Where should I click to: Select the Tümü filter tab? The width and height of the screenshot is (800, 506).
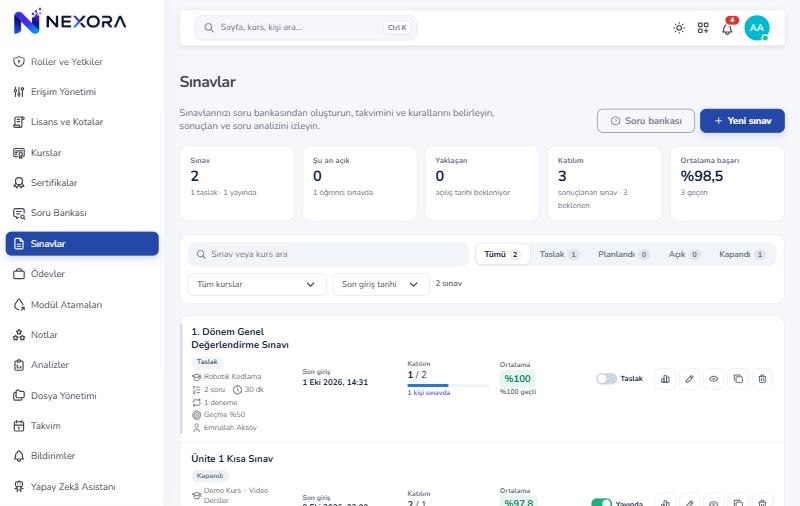pos(502,254)
